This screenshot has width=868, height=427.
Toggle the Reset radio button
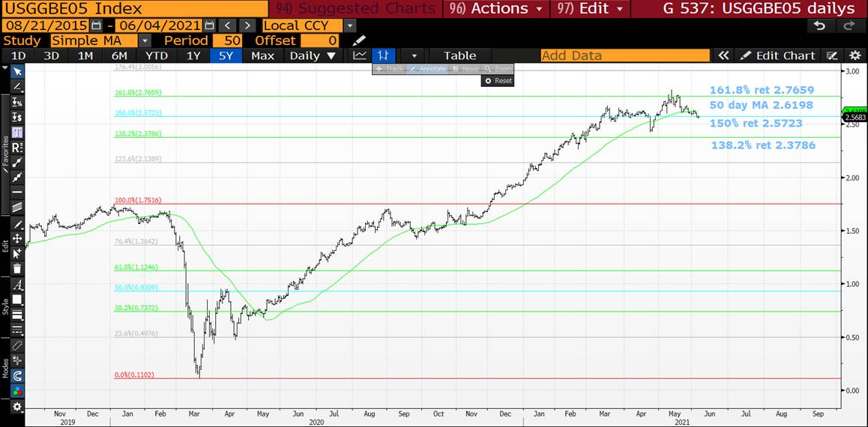pos(498,80)
